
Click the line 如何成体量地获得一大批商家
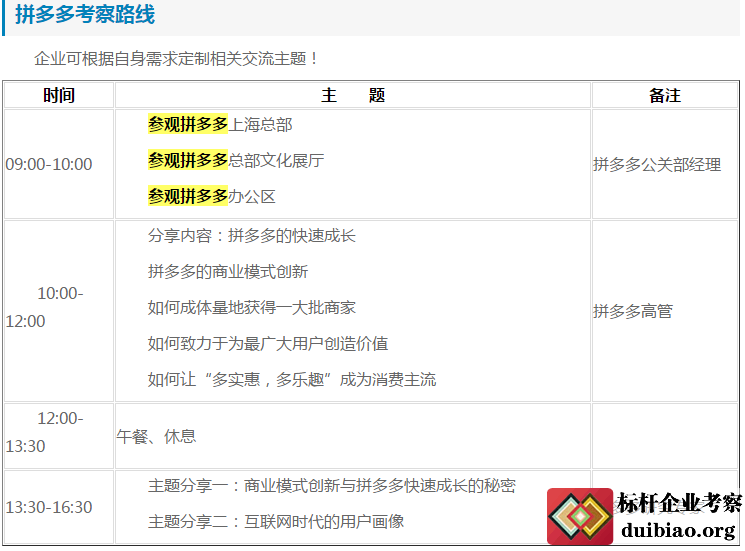coord(251,308)
